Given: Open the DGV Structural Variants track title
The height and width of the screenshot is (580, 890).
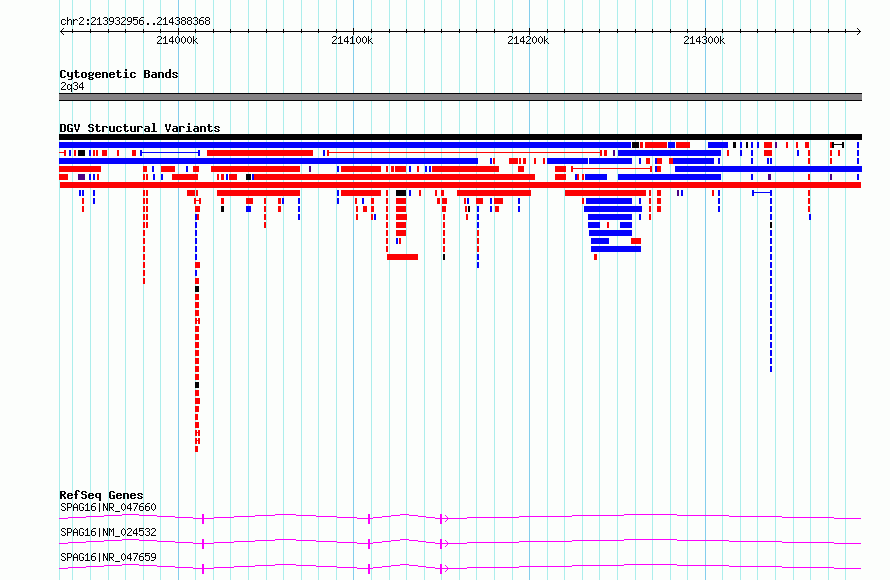Looking at the screenshot, I should click(140, 128).
